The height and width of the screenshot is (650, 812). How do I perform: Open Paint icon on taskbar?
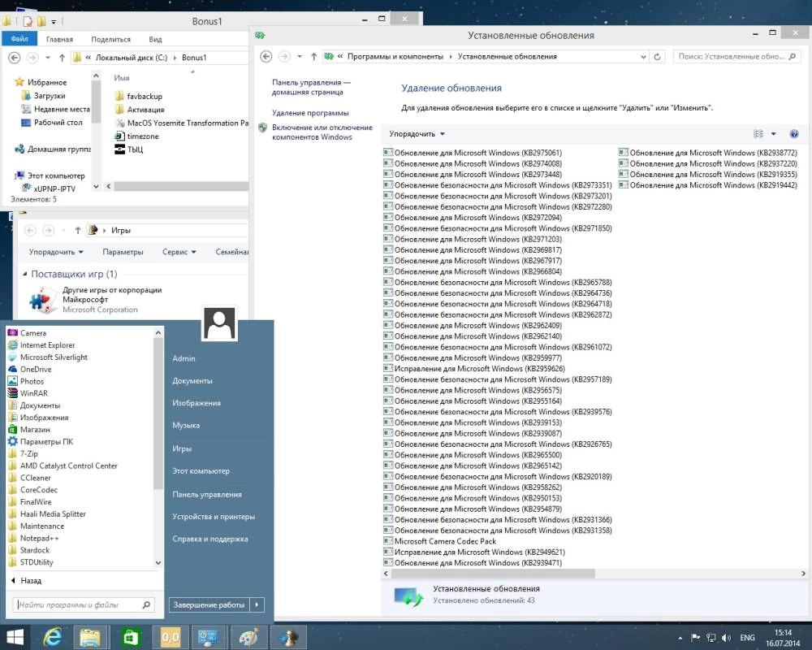pyautogui.click(x=248, y=637)
